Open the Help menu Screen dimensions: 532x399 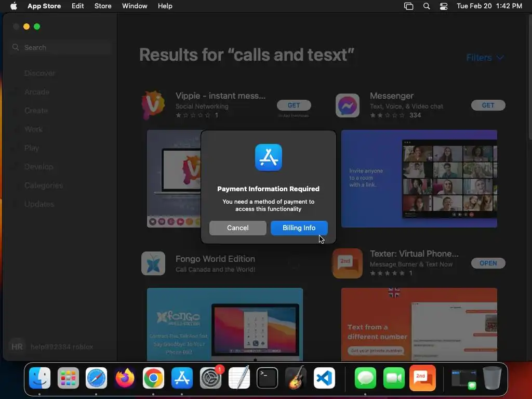[x=165, y=6]
